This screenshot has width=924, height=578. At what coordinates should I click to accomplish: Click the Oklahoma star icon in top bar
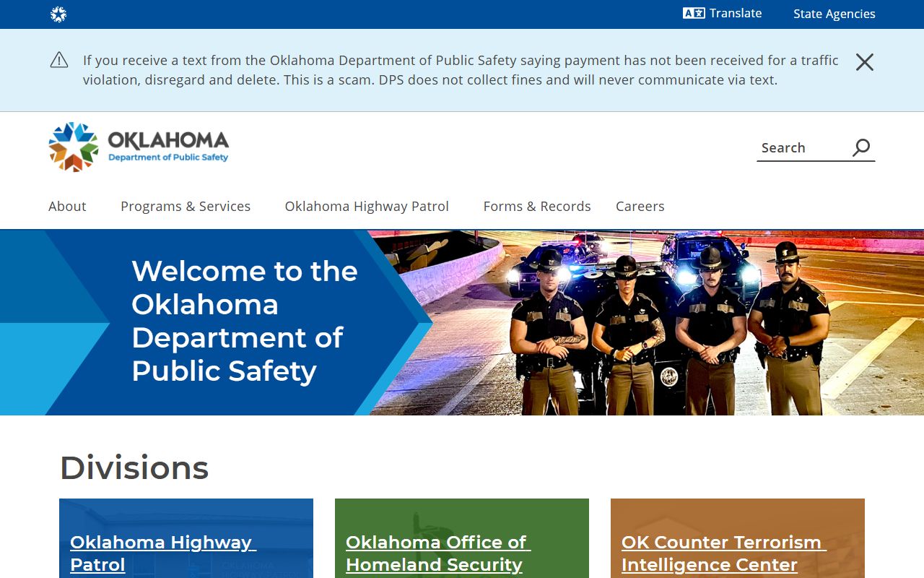(x=58, y=14)
